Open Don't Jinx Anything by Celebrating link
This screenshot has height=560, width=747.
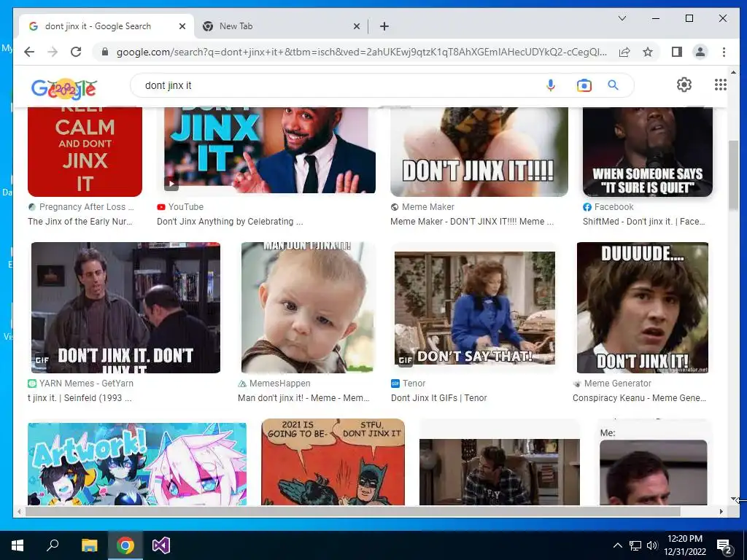[x=230, y=222]
